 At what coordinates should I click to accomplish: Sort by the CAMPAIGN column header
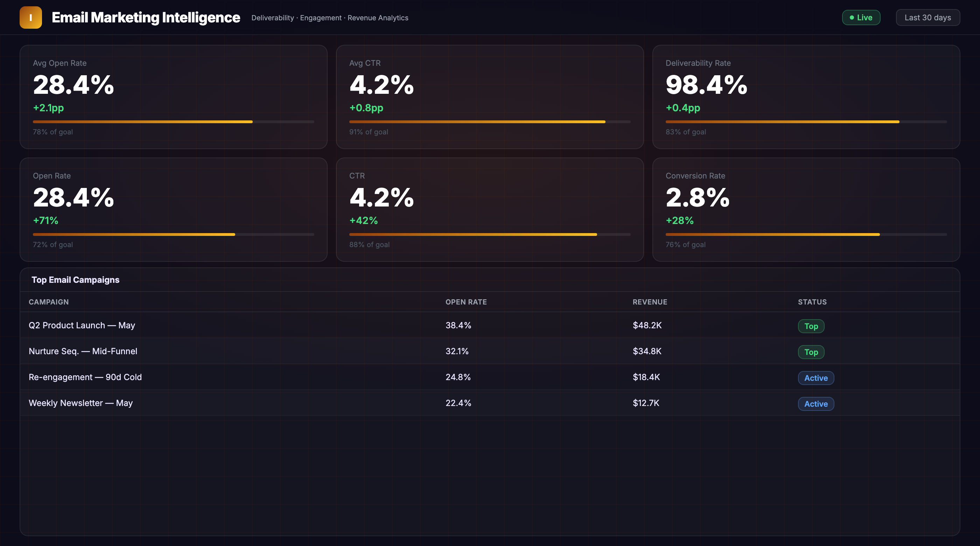tap(49, 302)
